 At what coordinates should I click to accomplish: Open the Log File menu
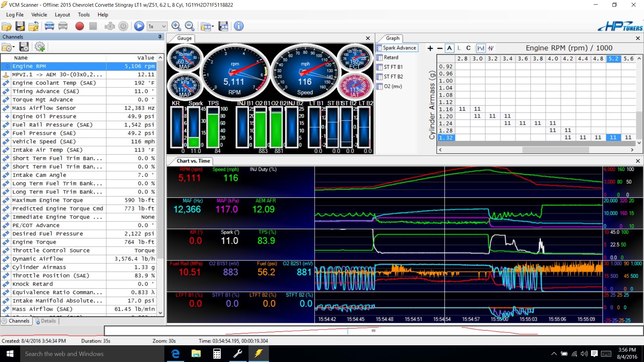pos(15,15)
